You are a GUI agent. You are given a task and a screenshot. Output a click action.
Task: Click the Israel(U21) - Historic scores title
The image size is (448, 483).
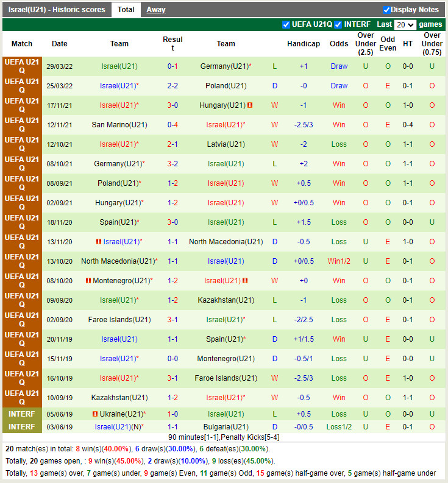coord(57,10)
